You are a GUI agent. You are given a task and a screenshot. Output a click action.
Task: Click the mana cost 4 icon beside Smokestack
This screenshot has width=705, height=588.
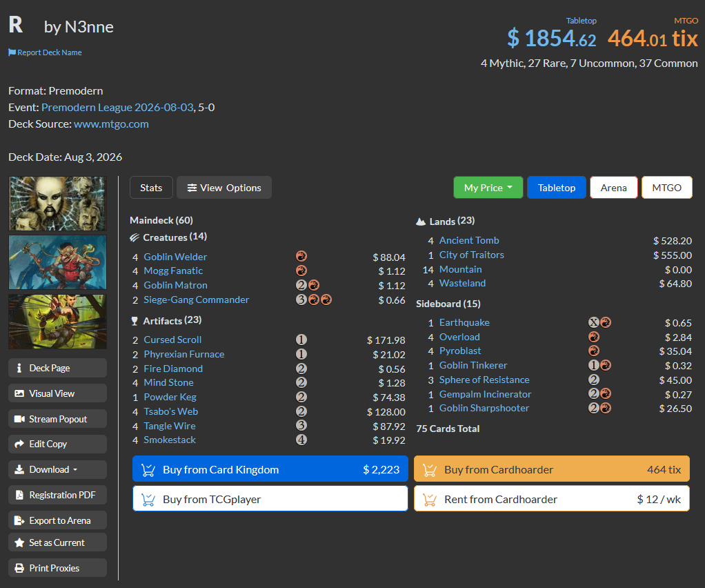(301, 440)
